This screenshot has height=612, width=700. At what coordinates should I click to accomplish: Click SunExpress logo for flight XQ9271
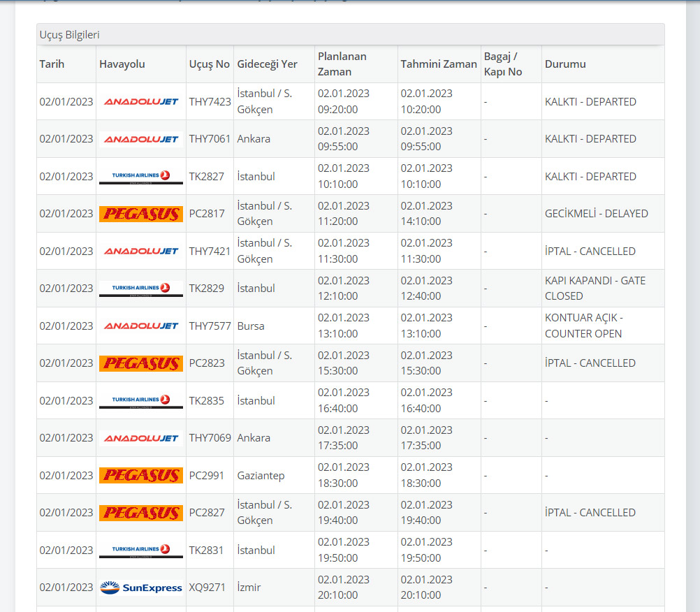coord(141,588)
